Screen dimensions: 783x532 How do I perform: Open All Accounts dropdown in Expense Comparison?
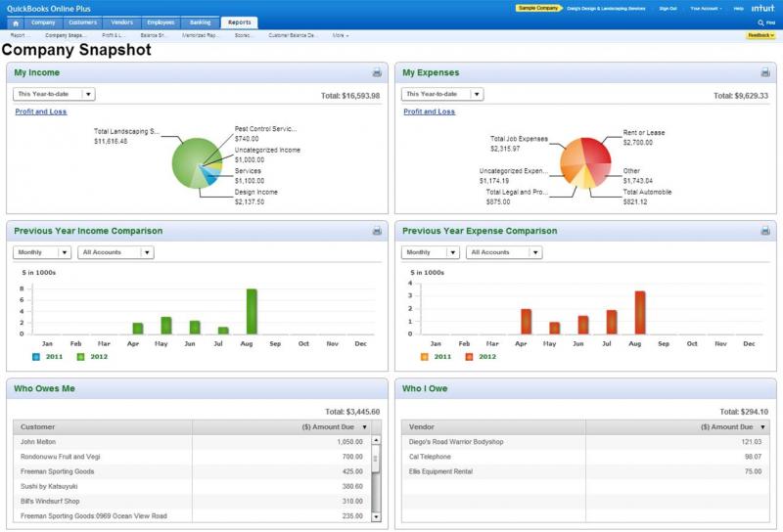504,252
